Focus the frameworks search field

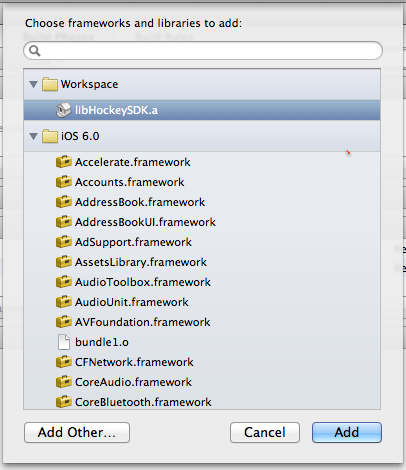tap(203, 51)
